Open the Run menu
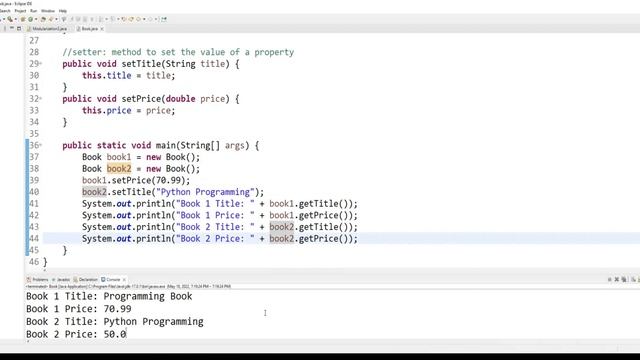Image resolution: width=640 pixels, height=360 pixels. tap(33, 11)
